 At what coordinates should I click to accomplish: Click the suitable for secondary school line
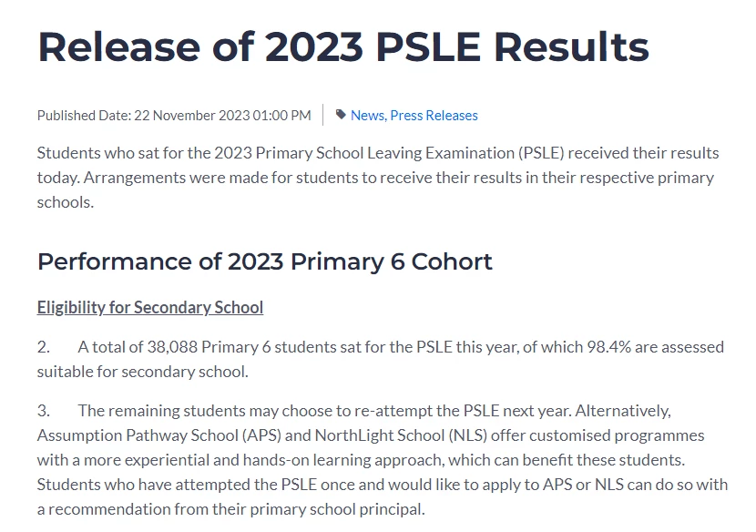[x=143, y=372]
